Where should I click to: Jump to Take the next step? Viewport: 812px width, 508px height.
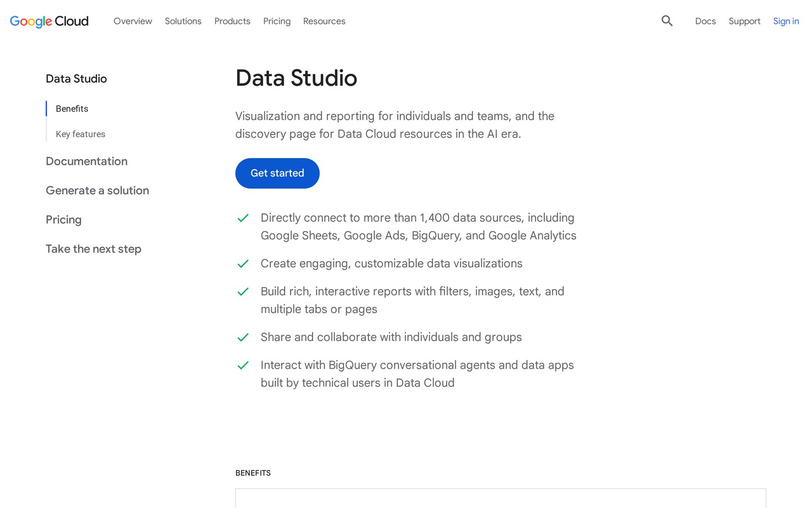click(93, 249)
